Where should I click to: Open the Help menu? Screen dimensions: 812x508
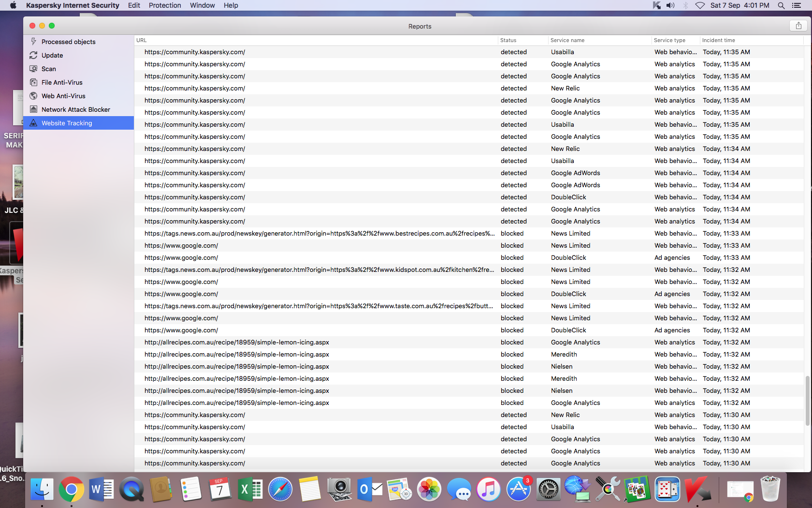click(231, 5)
